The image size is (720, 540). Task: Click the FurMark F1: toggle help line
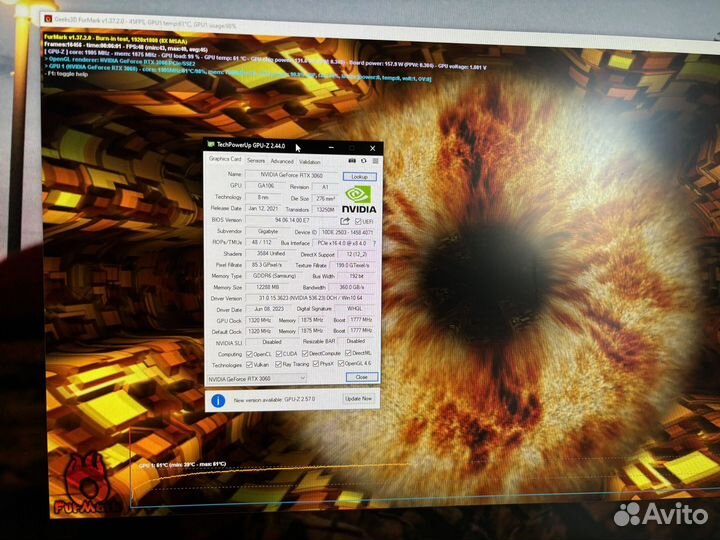[x=67, y=73]
